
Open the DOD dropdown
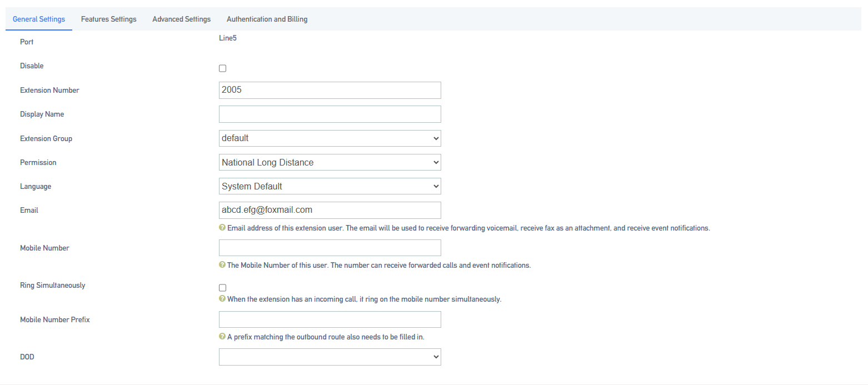pos(330,357)
